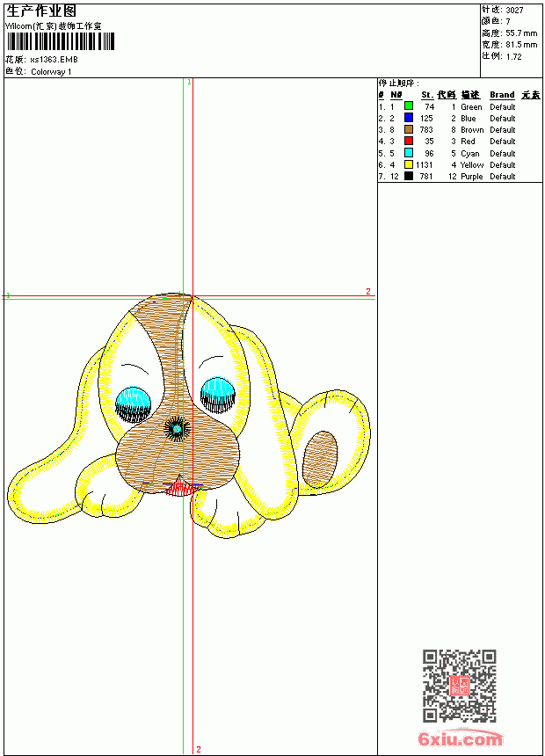545x756 pixels.
Task: Click the dog's left cyan eye
Action: (133, 402)
